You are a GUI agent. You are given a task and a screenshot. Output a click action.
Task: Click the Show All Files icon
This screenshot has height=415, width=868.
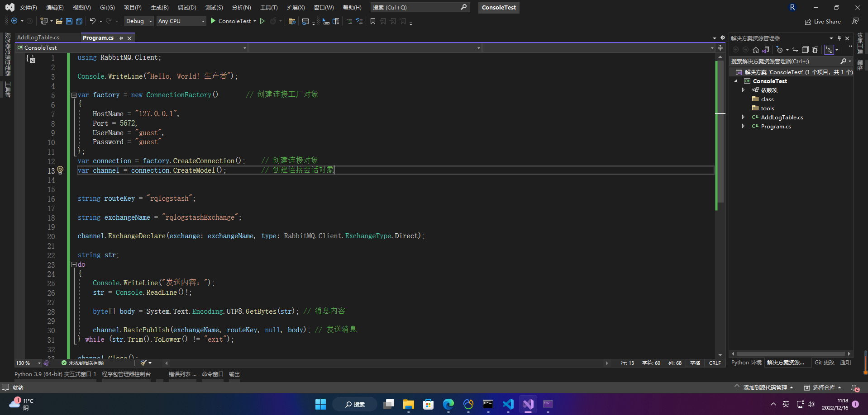[815, 50]
